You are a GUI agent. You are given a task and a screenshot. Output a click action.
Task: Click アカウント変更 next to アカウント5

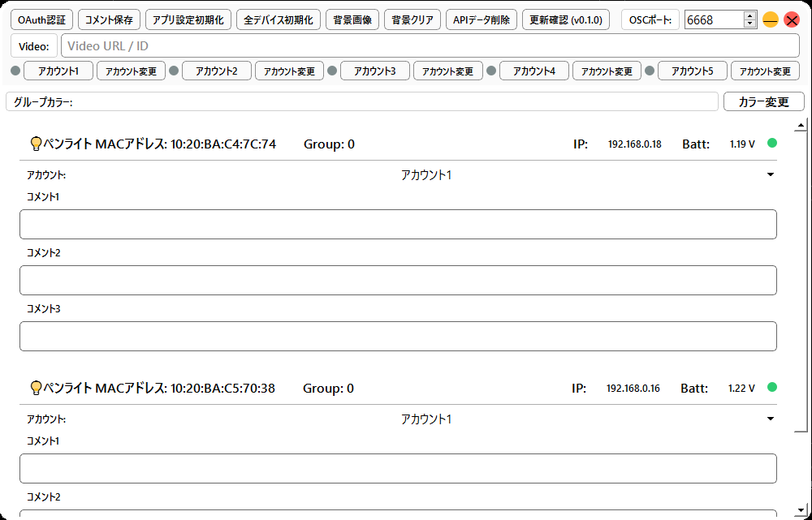pos(766,71)
